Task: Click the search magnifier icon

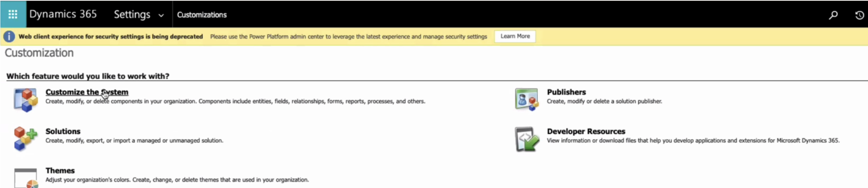Action: pyautogui.click(x=833, y=15)
